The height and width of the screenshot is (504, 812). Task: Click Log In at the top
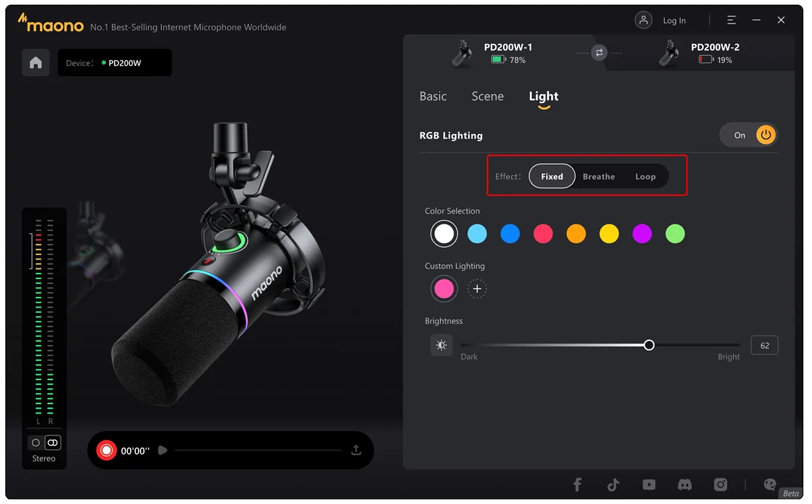[x=674, y=21]
